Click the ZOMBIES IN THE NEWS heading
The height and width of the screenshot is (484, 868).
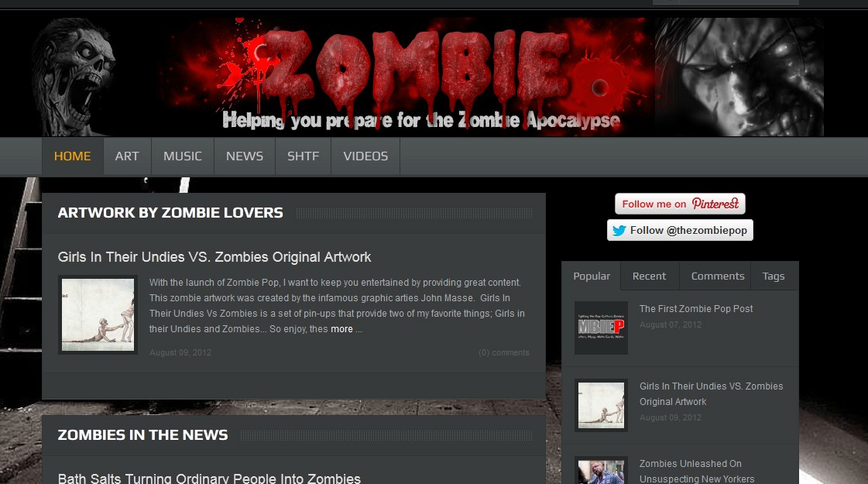tap(142, 434)
